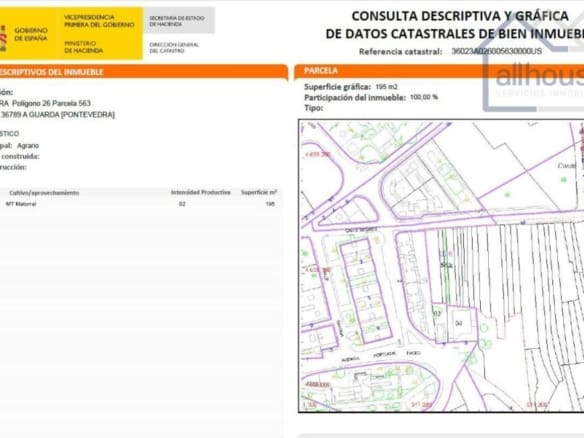Click the PARCELA orange section header
This screenshot has height=438, width=584.
tap(439, 71)
